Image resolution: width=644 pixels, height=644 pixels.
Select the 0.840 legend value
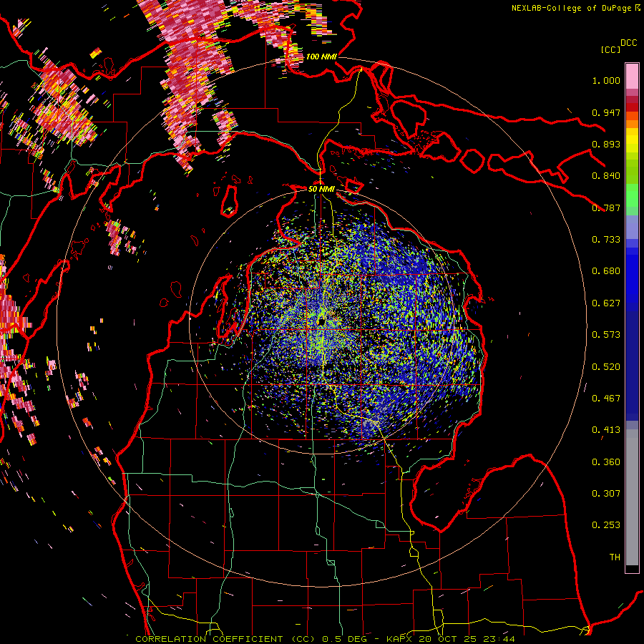tap(606, 176)
